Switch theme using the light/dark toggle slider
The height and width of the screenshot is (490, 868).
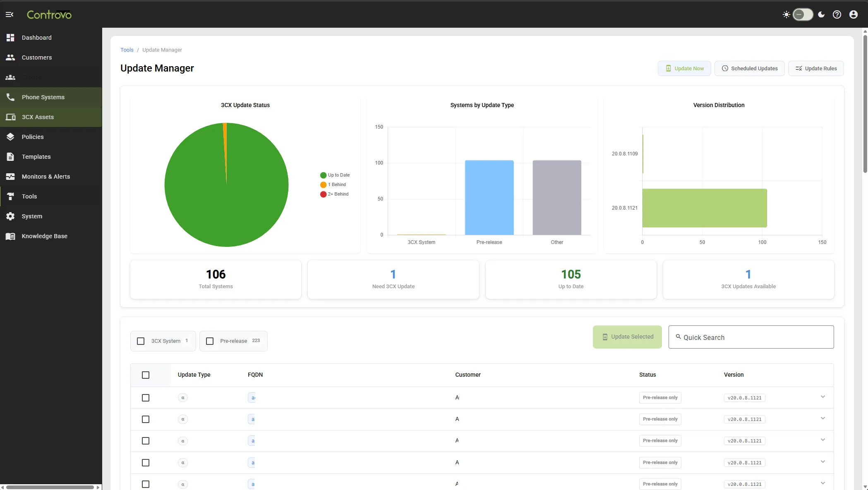pyautogui.click(x=803, y=14)
